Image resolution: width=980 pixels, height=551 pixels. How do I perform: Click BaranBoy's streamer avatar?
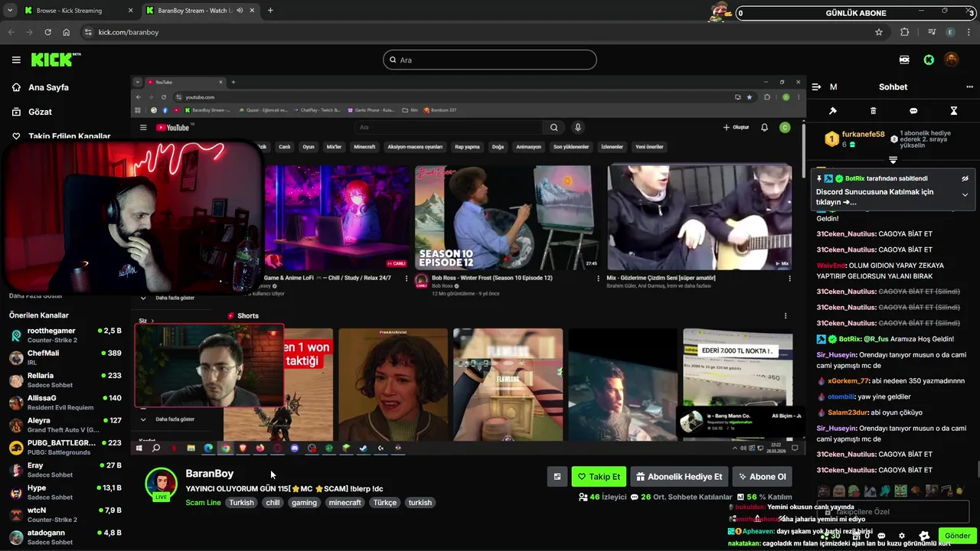(162, 484)
